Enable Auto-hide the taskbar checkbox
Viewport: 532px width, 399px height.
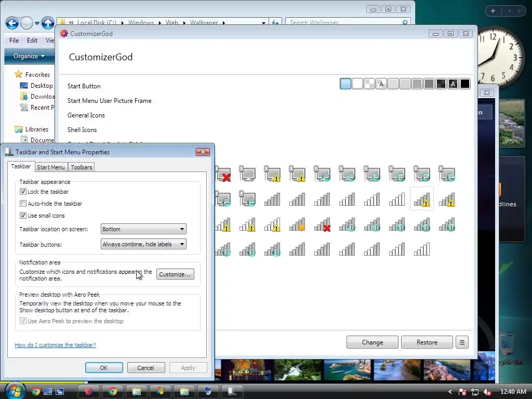23,204
